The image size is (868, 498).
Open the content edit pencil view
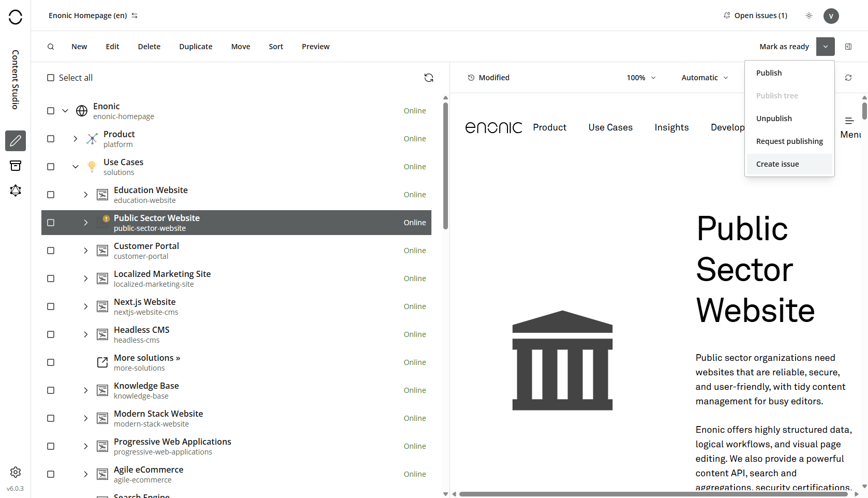[x=16, y=141]
